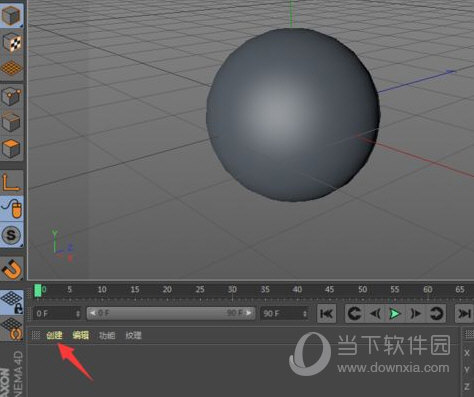The height and width of the screenshot is (397, 474).
Task: Click frame 25 on the timeline ruler
Action: [200, 289]
